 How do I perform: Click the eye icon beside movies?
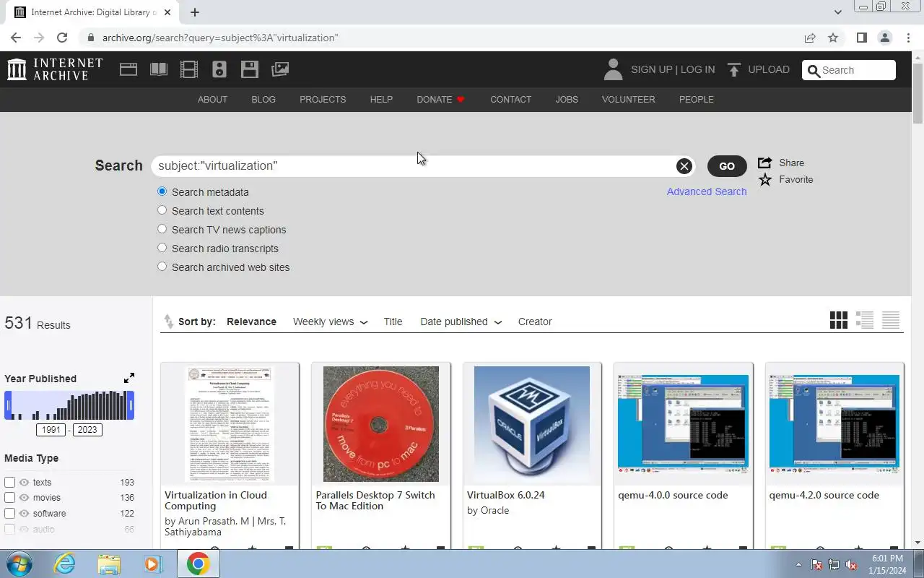(x=24, y=498)
